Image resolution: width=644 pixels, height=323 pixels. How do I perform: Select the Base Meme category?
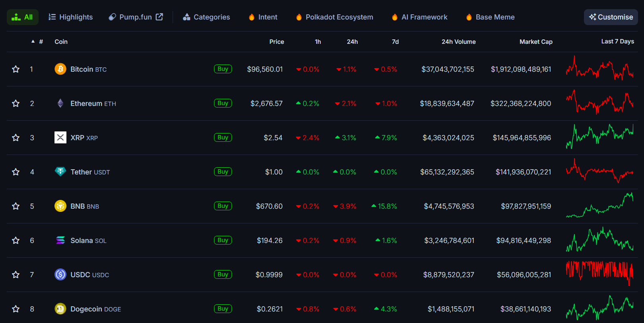coord(490,17)
